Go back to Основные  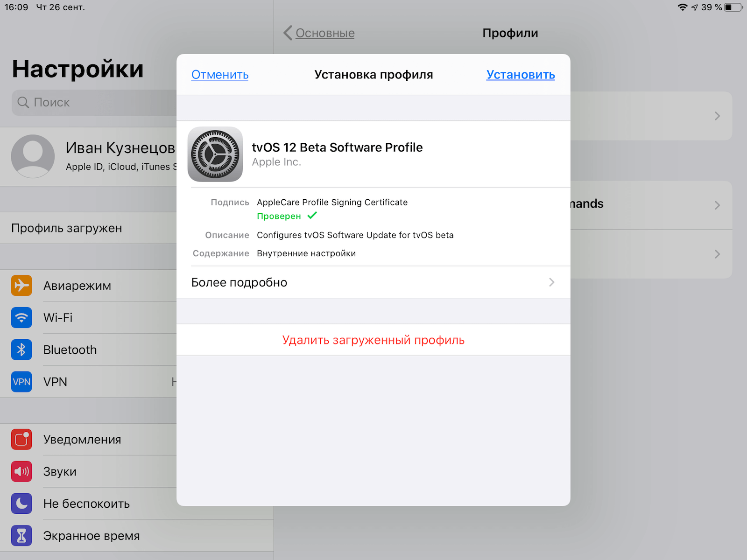click(325, 33)
